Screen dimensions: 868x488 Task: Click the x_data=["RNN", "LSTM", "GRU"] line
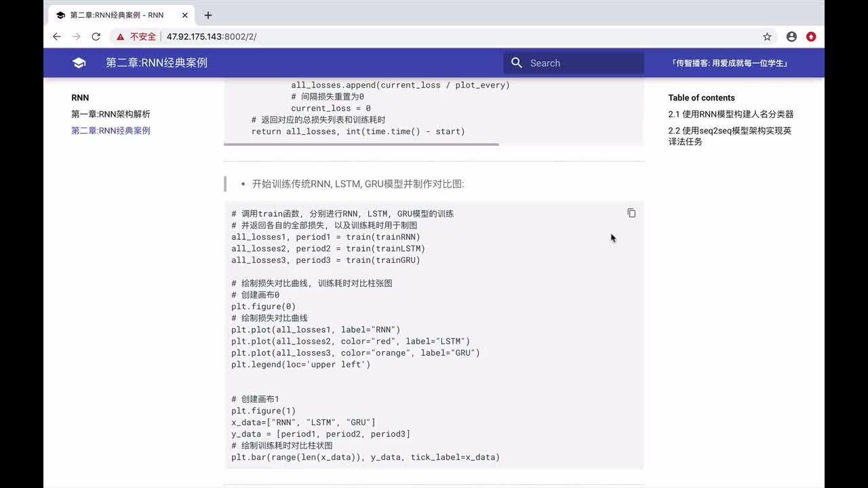pyautogui.click(x=303, y=422)
